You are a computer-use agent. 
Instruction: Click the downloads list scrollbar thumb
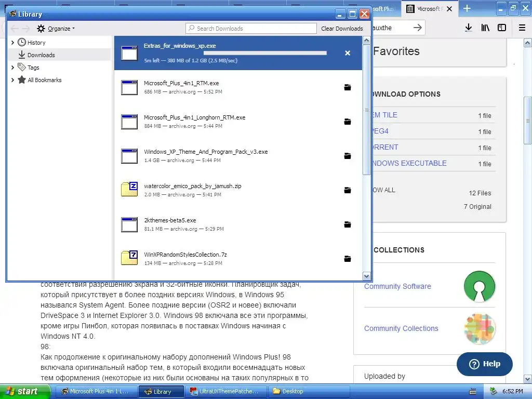click(x=366, y=110)
